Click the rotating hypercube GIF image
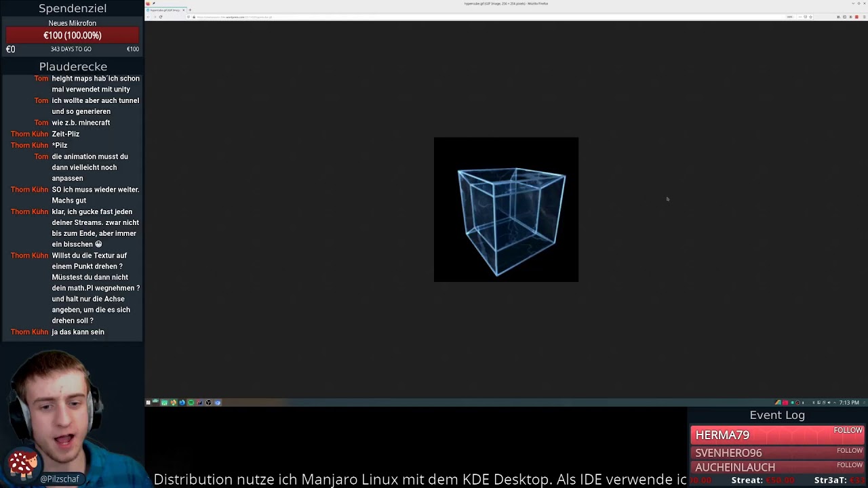This screenshot has width=868, height=488. (506, 209)
